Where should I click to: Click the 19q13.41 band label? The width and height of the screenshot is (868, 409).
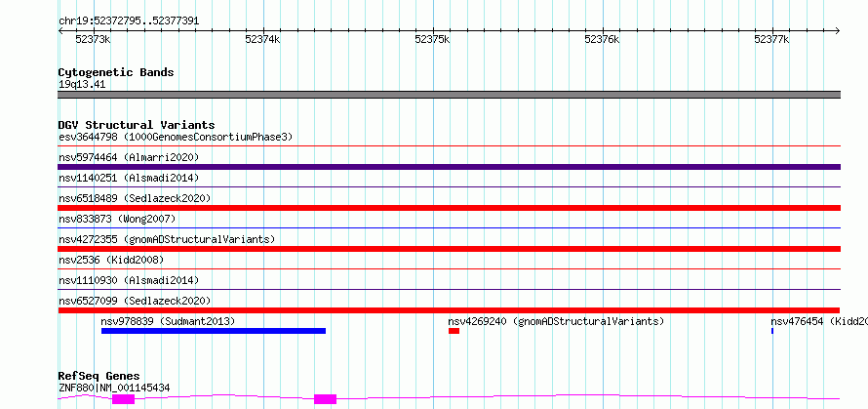coord(82,85)
